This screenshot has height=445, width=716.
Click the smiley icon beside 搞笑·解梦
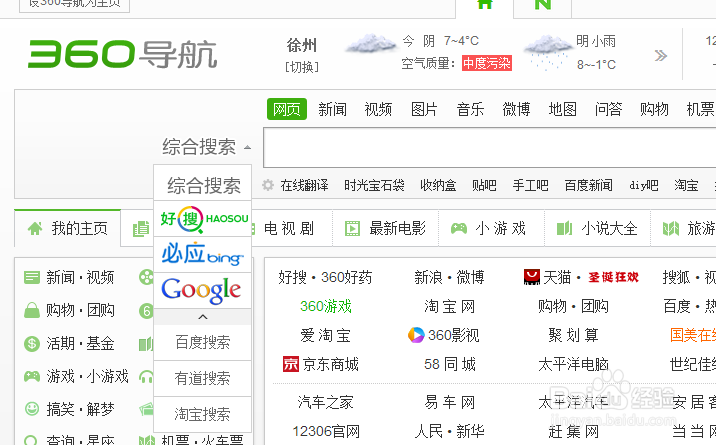coord(32,408)
